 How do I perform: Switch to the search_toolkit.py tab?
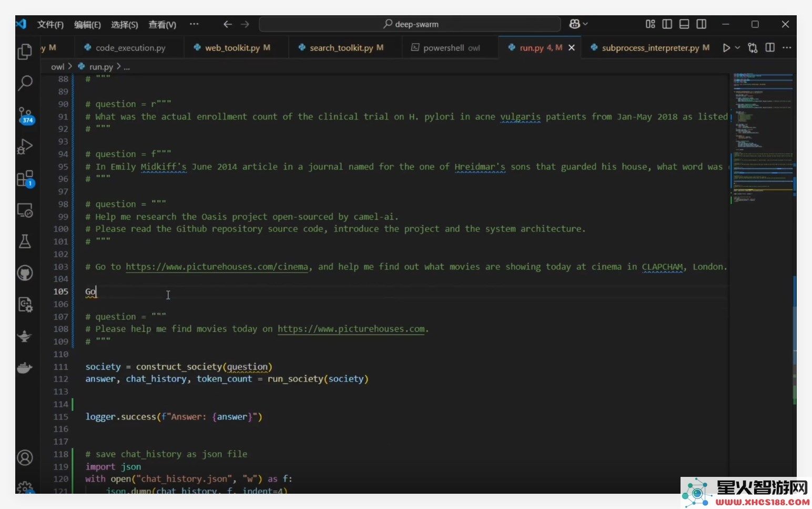(346, 48)
